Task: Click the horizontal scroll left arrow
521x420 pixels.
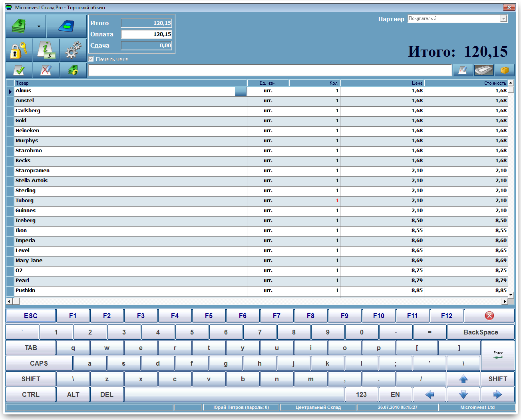Action: click(x=9, y=301)
